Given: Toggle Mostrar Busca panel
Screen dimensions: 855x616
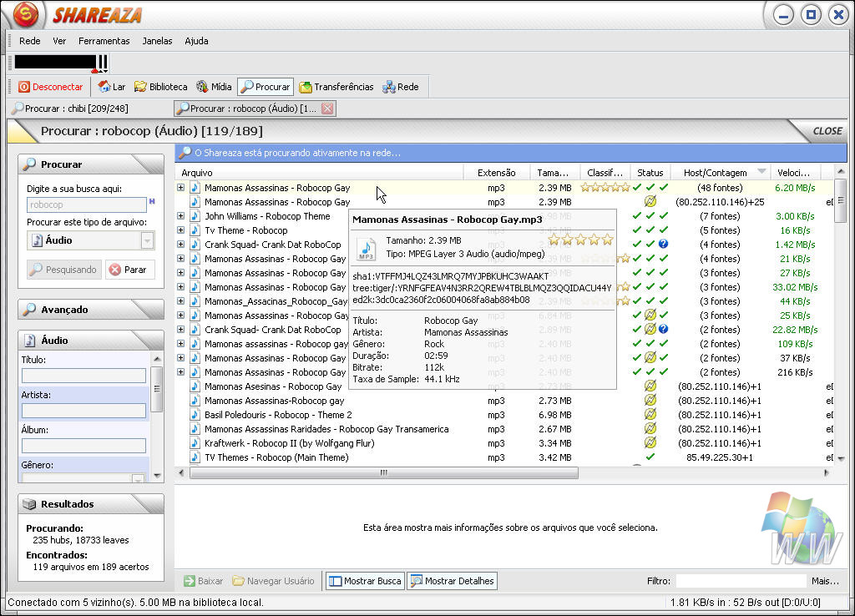Looking at the screenshot, I should click(x=366, y=581).
